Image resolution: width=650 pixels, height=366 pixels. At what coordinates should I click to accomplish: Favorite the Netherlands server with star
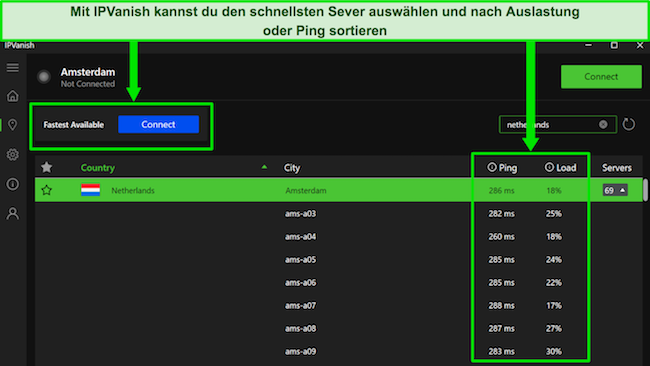[47, 190]
